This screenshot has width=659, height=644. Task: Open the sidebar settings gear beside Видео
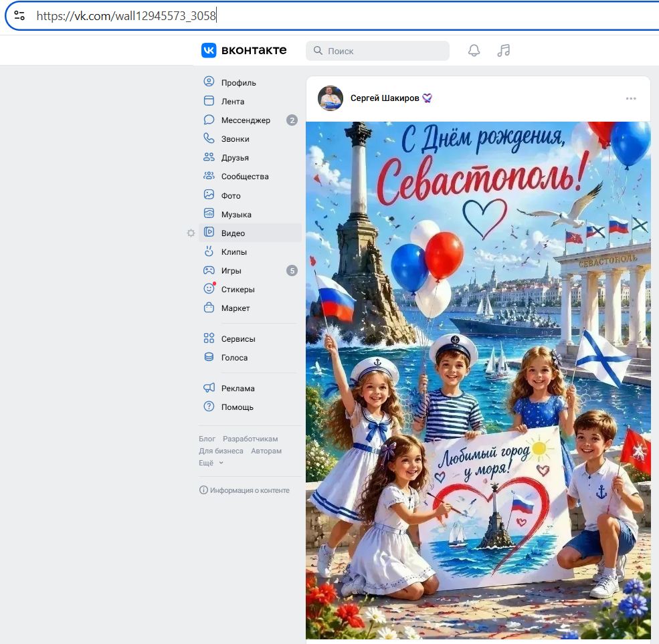[191, 233]
